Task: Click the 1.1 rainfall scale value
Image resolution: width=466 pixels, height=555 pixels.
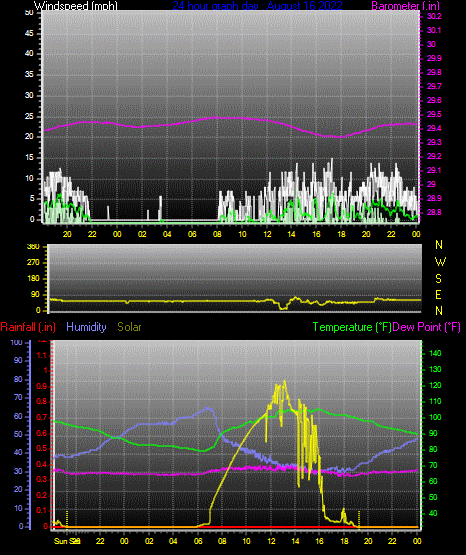Action: [x=42, y=355]
